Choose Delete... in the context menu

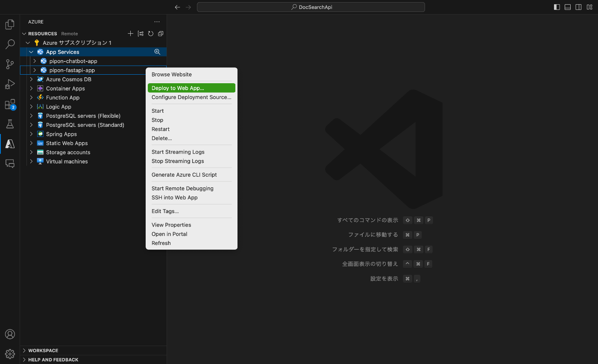(x=191, y=138)
